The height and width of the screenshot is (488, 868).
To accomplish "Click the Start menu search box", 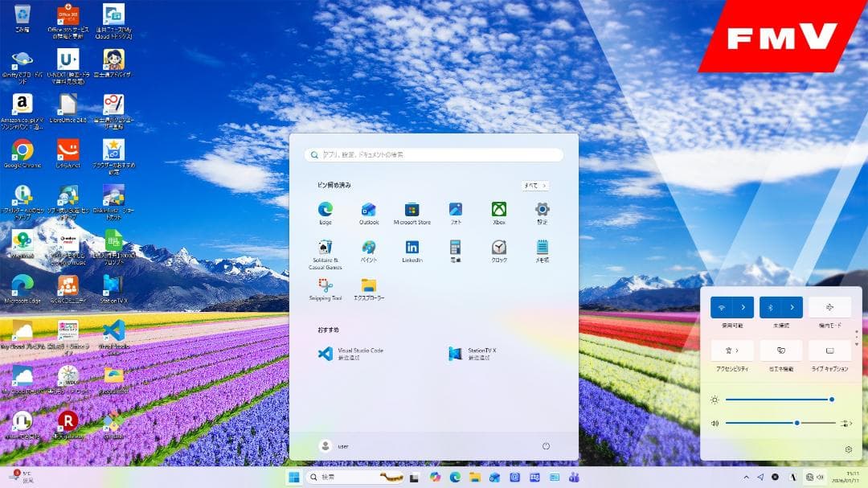I will (434, 154).
